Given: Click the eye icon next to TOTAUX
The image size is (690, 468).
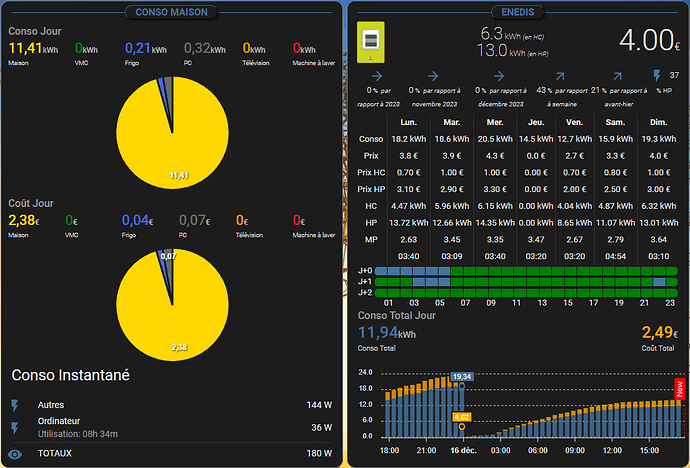Looking at the screenshot, I should 15,453.
